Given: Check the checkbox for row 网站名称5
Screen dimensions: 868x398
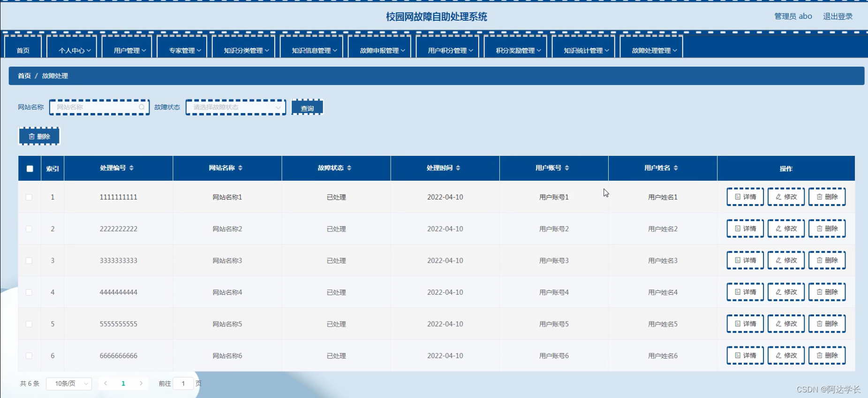Looking at the screenshot, I should [29, 324].
